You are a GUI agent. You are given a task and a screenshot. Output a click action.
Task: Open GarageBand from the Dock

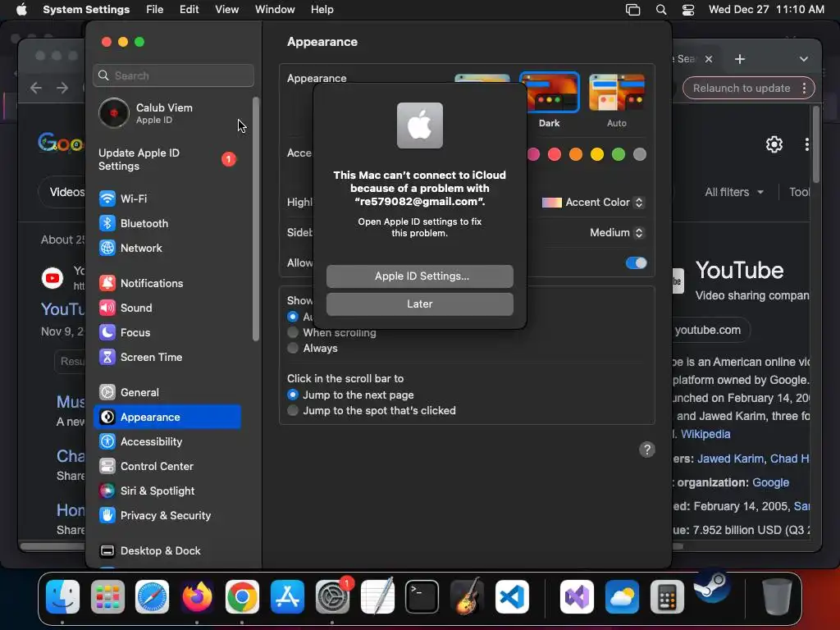click(x=467, y=597)
